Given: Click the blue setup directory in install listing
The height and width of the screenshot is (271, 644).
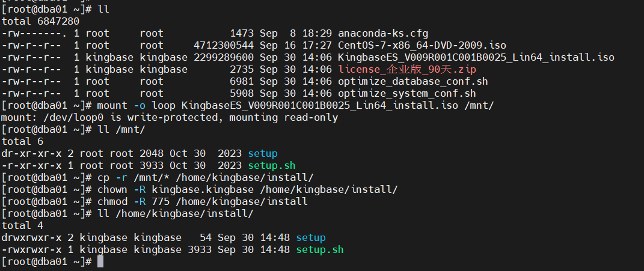Looking at the screenshot, I should pyautogui.click(x=310, y=238).
